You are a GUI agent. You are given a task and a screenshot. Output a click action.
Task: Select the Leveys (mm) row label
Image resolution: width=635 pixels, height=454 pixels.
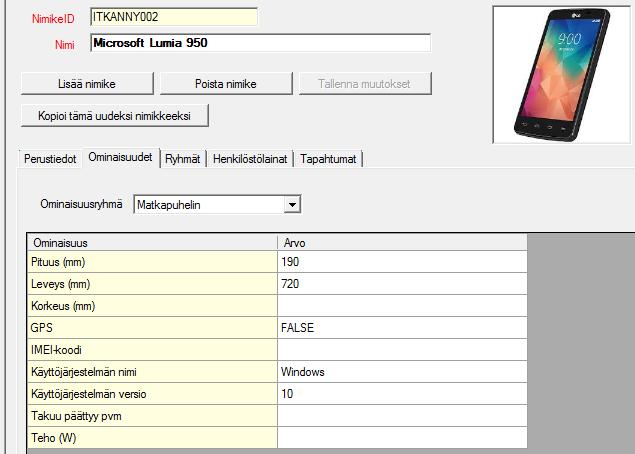point(152,283)
